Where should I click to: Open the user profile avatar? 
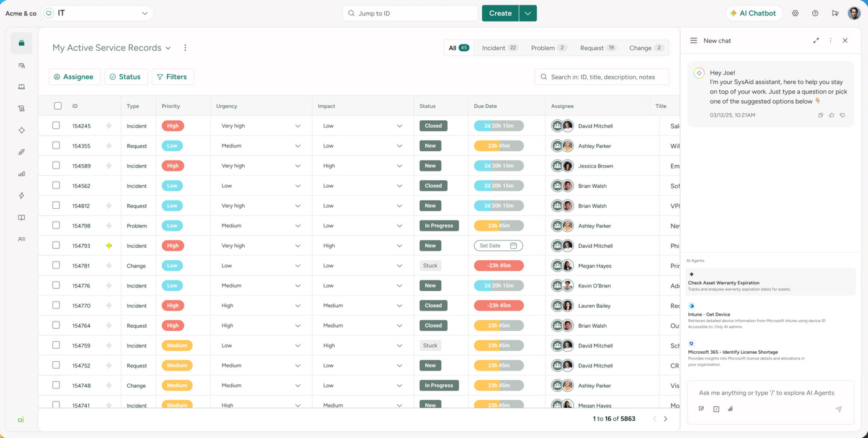pos(854,13)
